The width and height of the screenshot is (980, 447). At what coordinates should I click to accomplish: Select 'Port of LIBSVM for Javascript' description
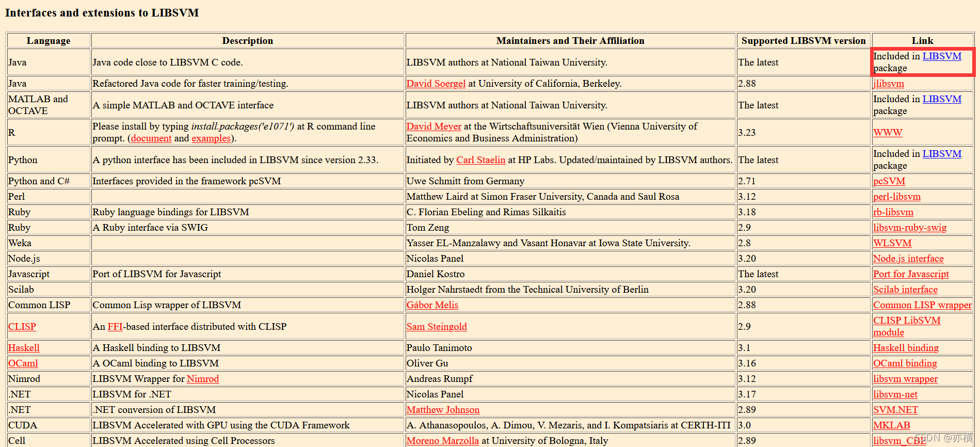[157, 274]
